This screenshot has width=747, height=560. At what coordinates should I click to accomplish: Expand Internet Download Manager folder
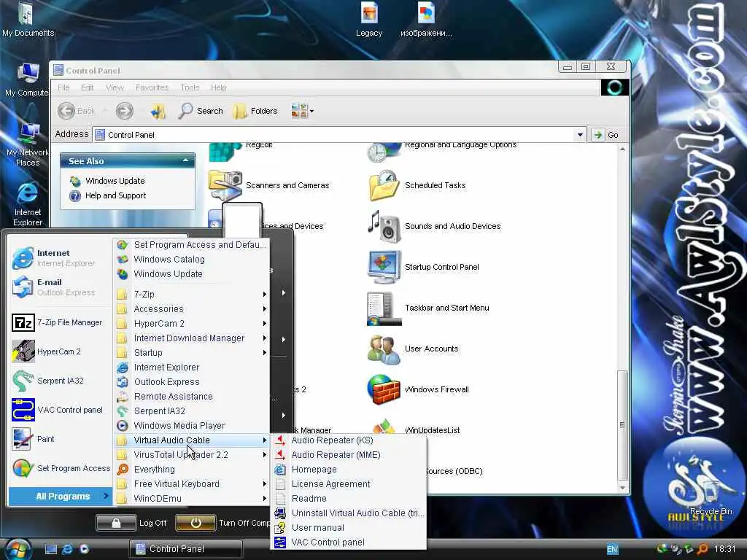(x=192, y=338)
